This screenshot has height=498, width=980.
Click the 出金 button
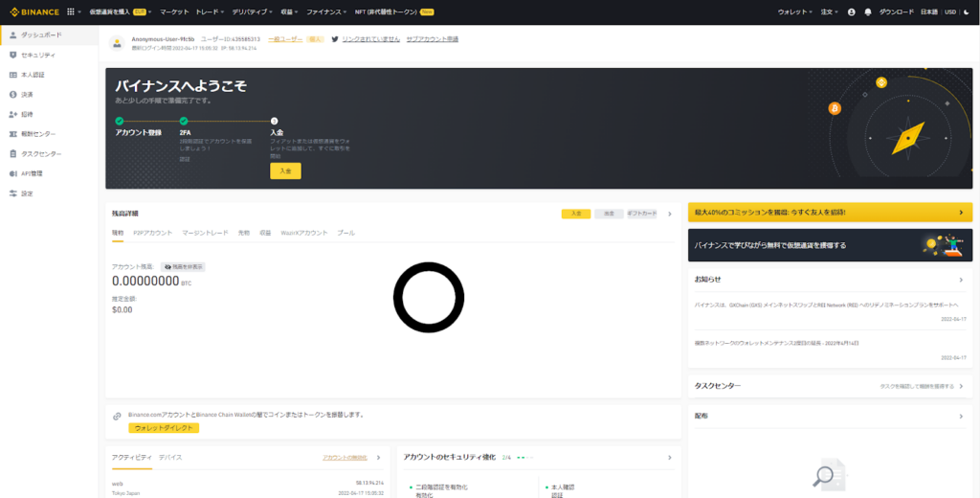click(x=609, y=214)
